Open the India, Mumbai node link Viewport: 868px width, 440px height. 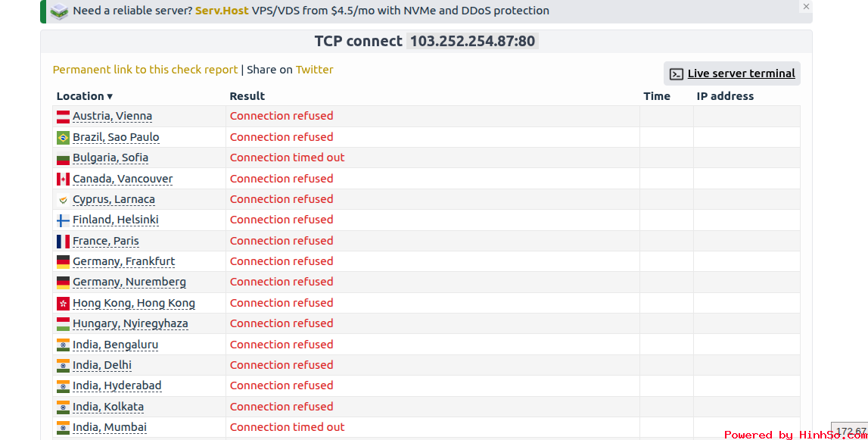point(110,427)
